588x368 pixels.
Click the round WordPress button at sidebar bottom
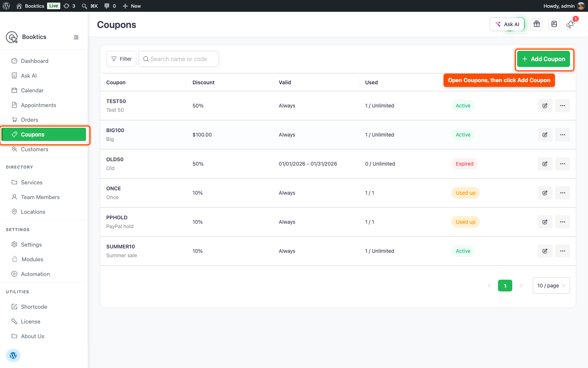13,355
